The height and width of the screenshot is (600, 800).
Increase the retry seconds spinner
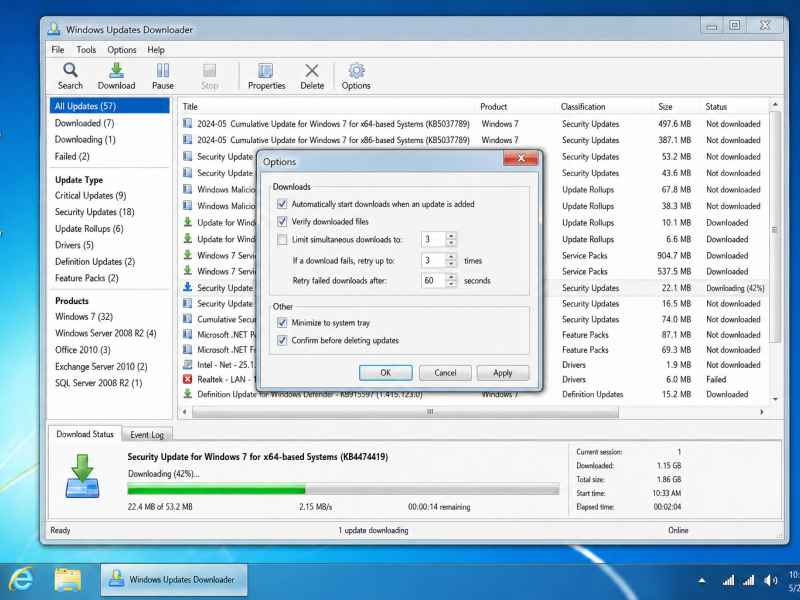point(451,277)
